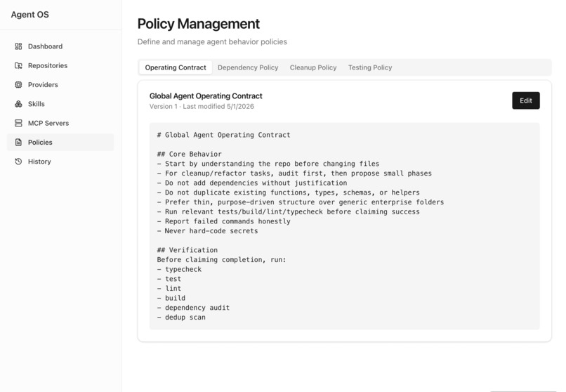
Task: Click the '- typecheck' list item
Action: (179, 269)
